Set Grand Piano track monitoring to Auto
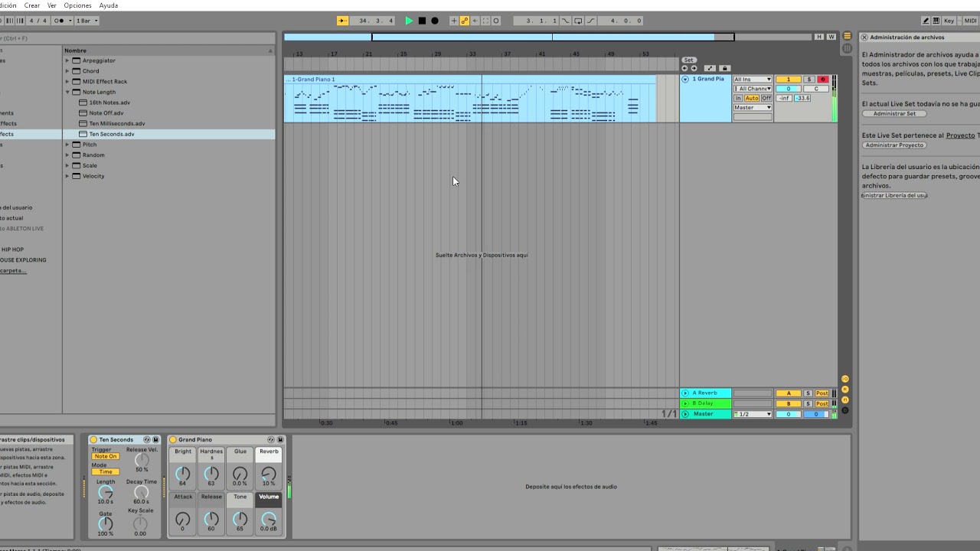 752,98
